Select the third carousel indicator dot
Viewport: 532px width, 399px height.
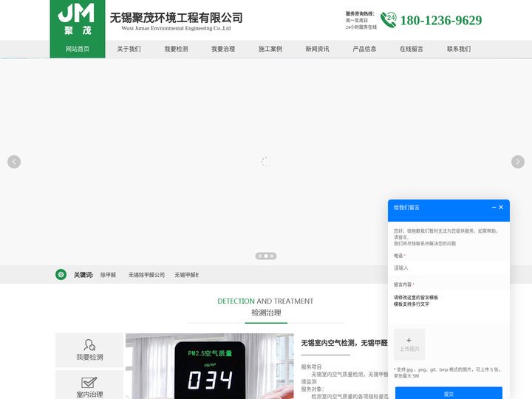point(272,256)
